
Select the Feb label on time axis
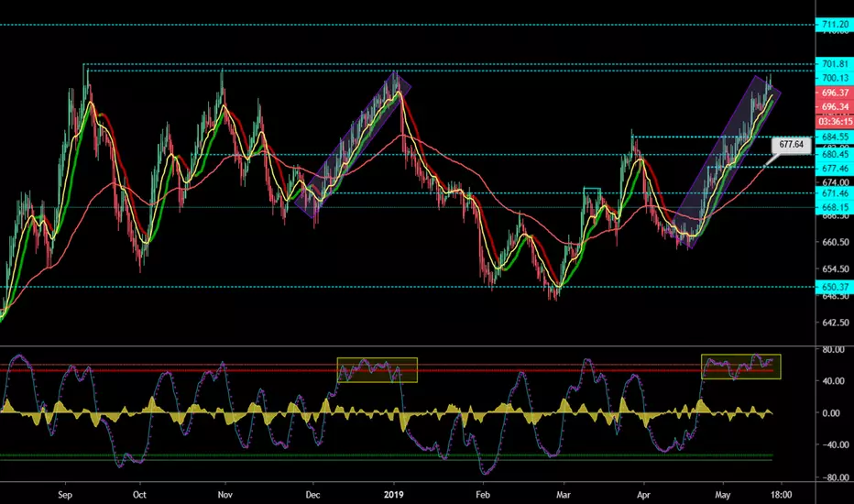(483, 495)
